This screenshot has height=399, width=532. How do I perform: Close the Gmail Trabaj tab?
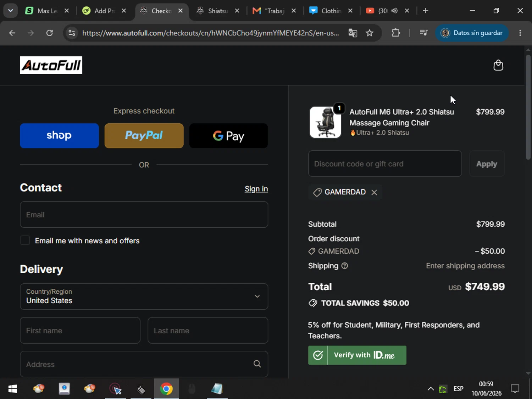click(294, 11)
